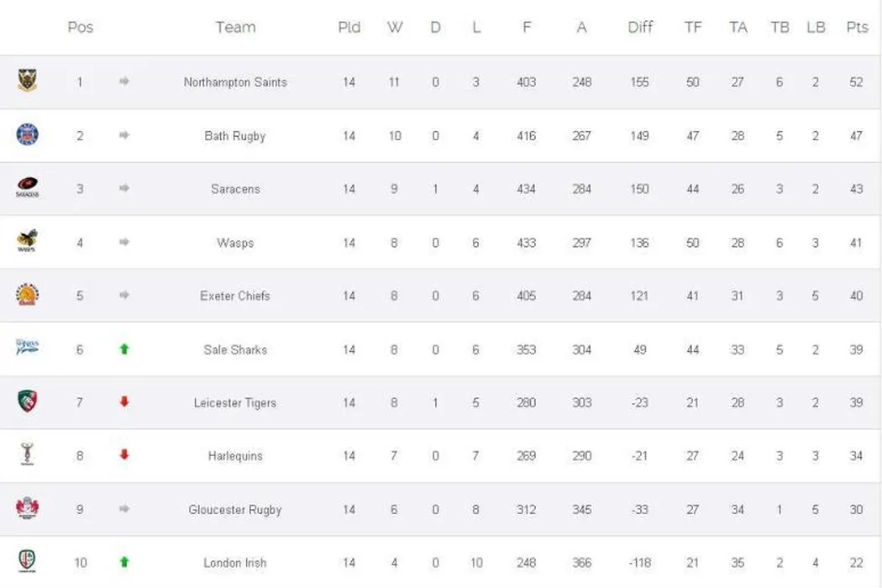
Task: Click the Wasps club logo
Action: coord(27,242)
